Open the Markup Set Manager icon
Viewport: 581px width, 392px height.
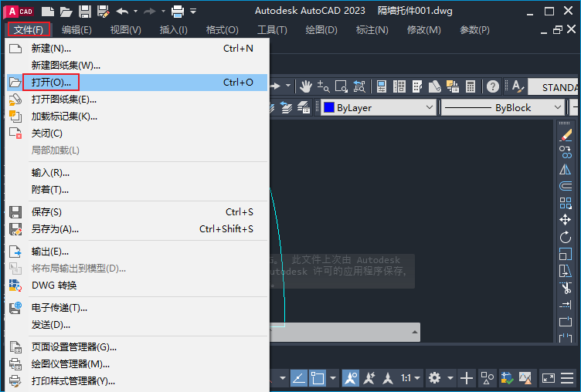[x=453, y=86]
